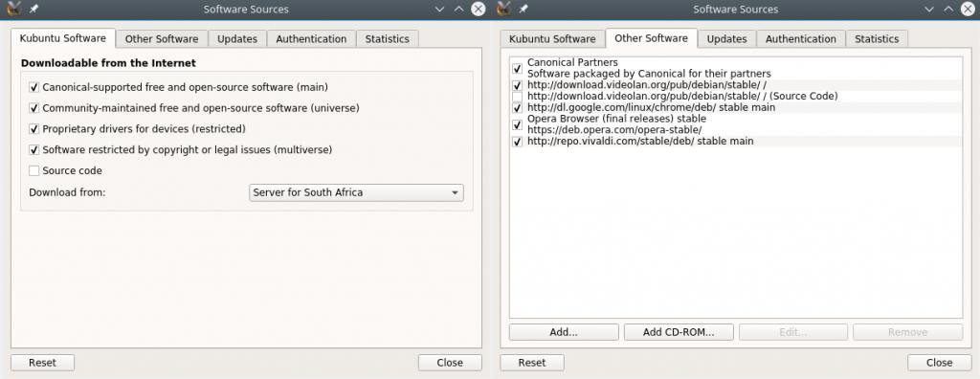Maximize the left Software Sources window
This screenshot has height=379, width=980.
pos(458,10)
